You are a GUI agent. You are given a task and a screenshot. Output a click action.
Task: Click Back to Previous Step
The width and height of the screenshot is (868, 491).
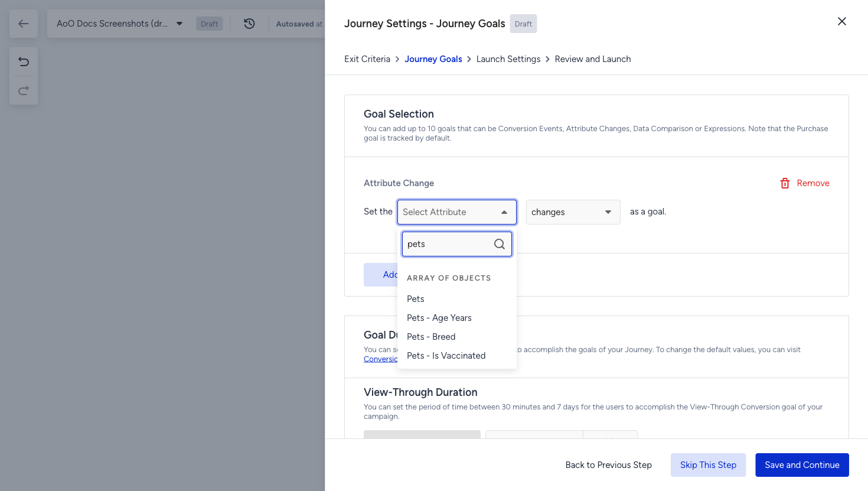click(609, 465)
